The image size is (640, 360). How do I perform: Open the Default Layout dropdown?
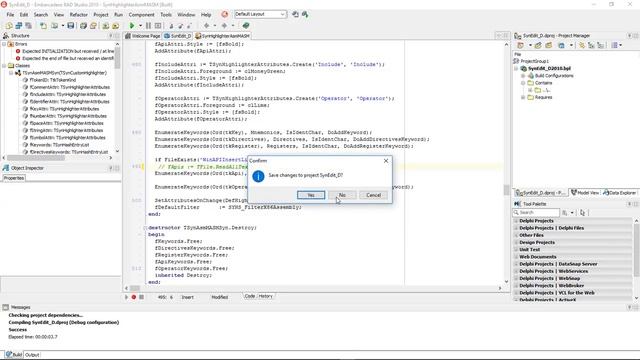tap(260, 14)
